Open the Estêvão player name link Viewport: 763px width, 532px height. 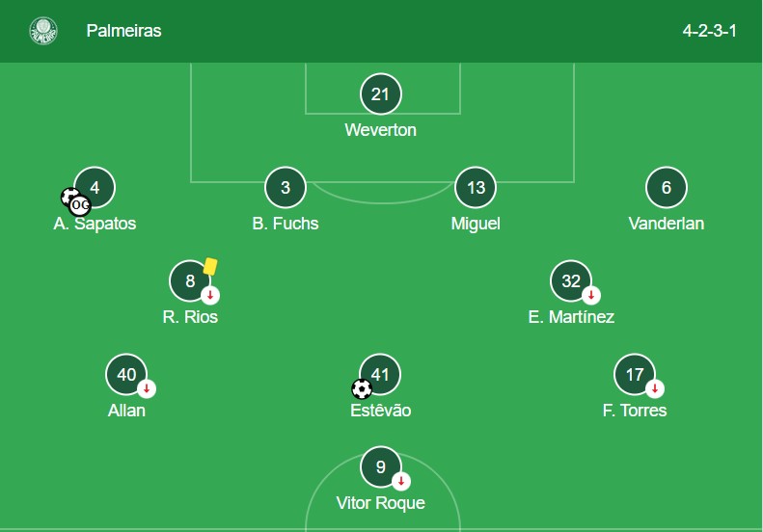click(x=380, y=411)
